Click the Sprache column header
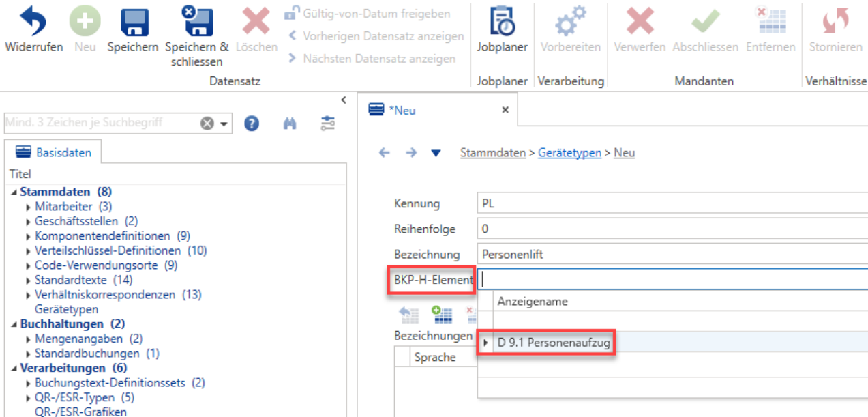The image size is (868, 417). click(x=435, y=357)
